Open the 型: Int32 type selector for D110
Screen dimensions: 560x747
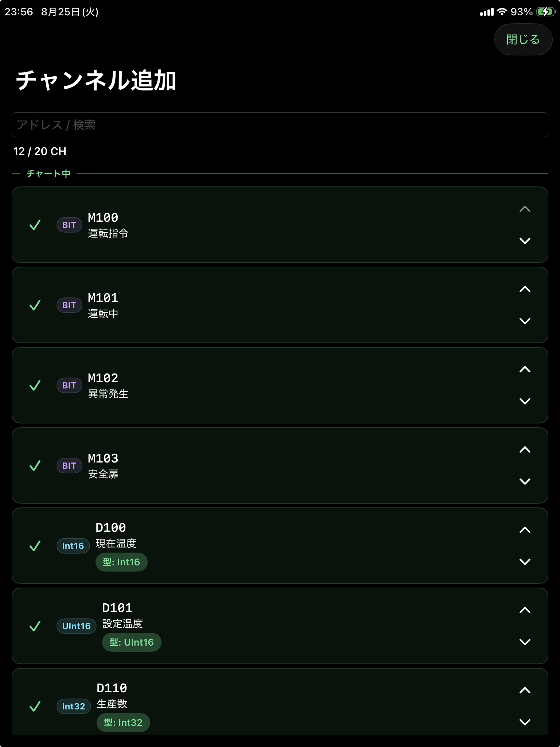point(123,723)
